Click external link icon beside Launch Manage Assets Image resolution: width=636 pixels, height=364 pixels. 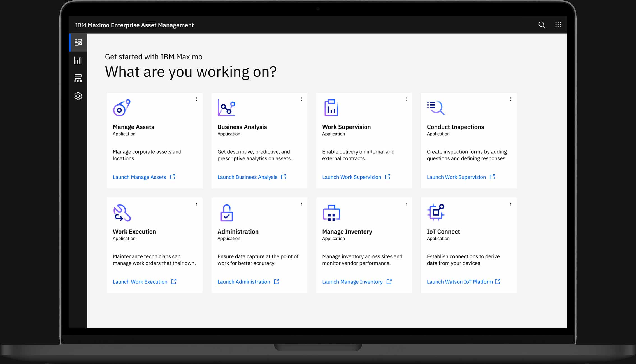173,177
